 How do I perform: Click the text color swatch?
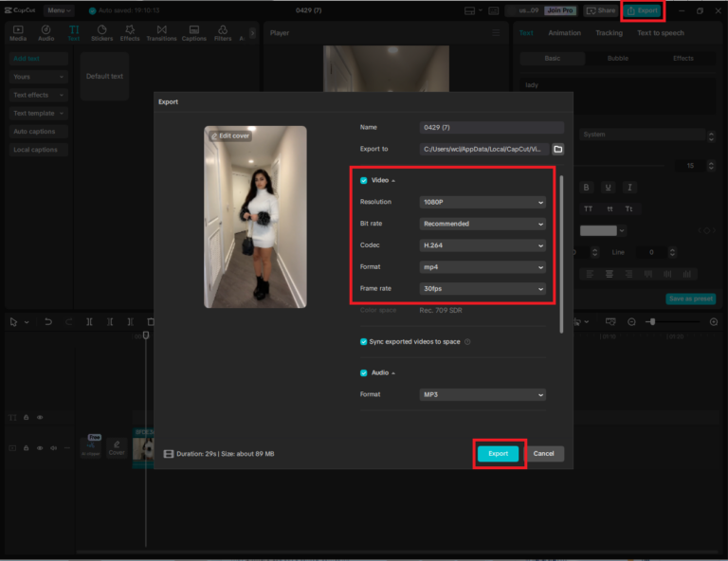pos(598,230)
